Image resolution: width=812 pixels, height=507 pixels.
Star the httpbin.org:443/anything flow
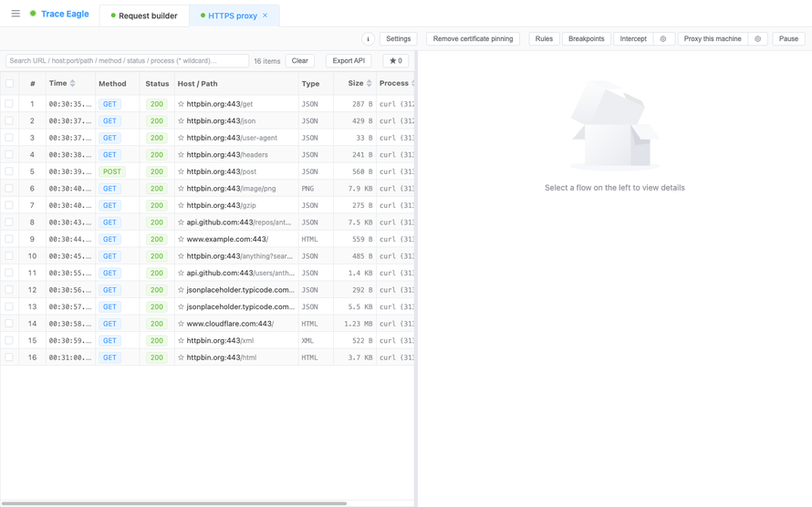click(x=181, y=256)
